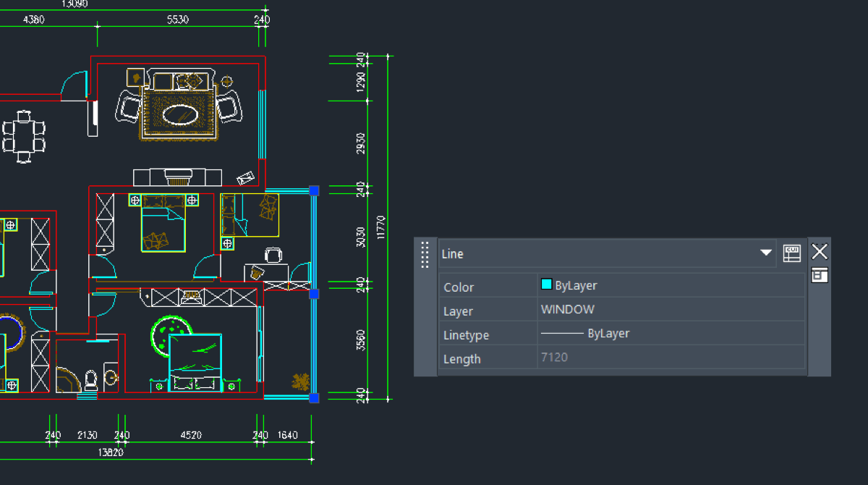Open the Color ByLayer property field
868x485 pixels.
pyautogui.click(x=671, y=286)
